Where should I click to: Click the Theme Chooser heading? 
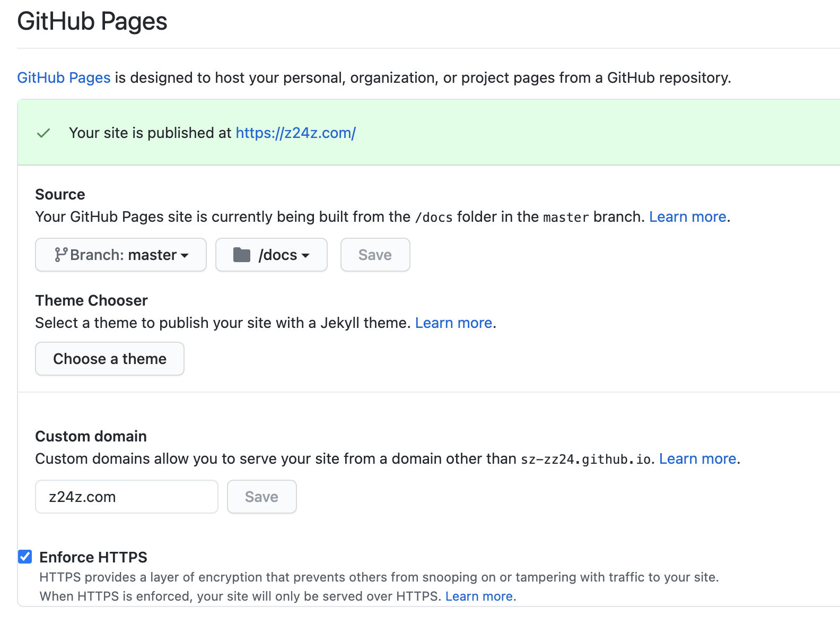click(91, 300)
